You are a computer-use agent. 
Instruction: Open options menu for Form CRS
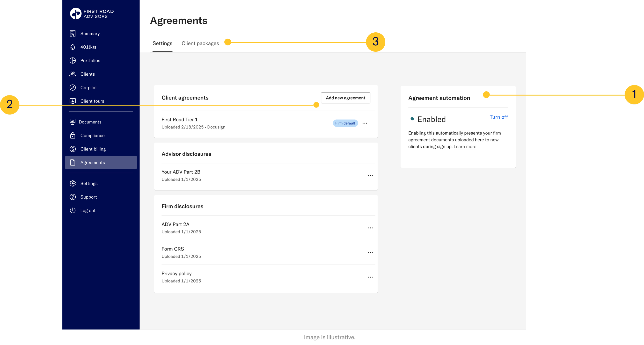click(x=370, y=252)
